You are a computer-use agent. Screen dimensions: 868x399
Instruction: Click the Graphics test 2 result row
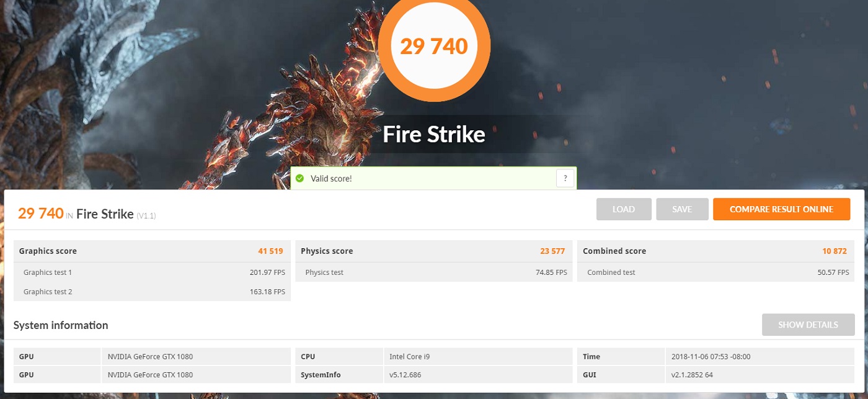[x=152, y=292]
